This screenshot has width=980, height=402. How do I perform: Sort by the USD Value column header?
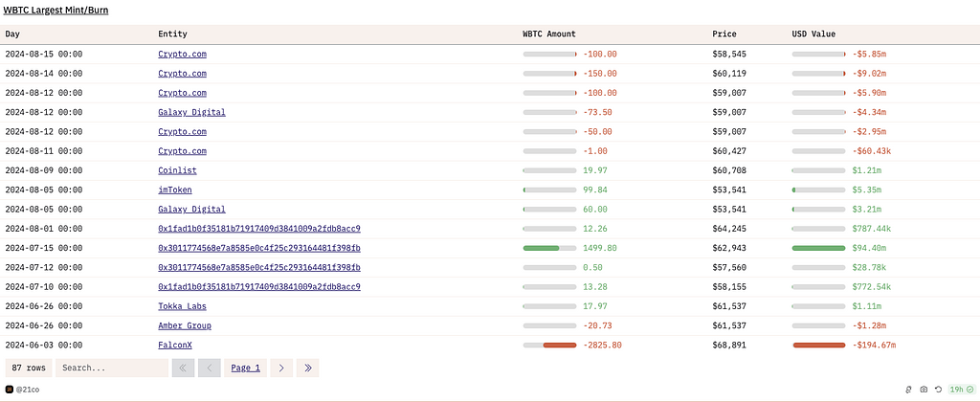813,34
